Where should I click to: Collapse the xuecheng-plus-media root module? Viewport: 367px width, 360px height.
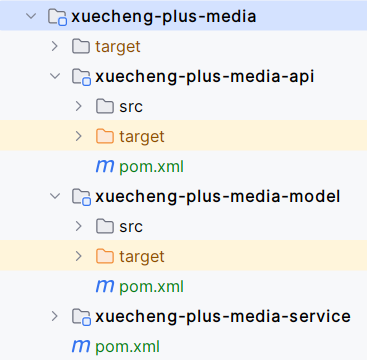[31, 16]
